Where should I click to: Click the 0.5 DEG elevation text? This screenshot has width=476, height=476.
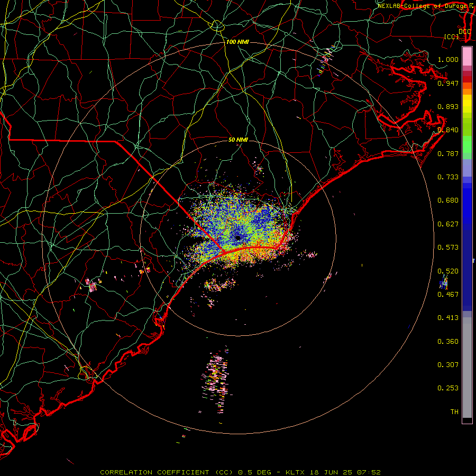255,472
